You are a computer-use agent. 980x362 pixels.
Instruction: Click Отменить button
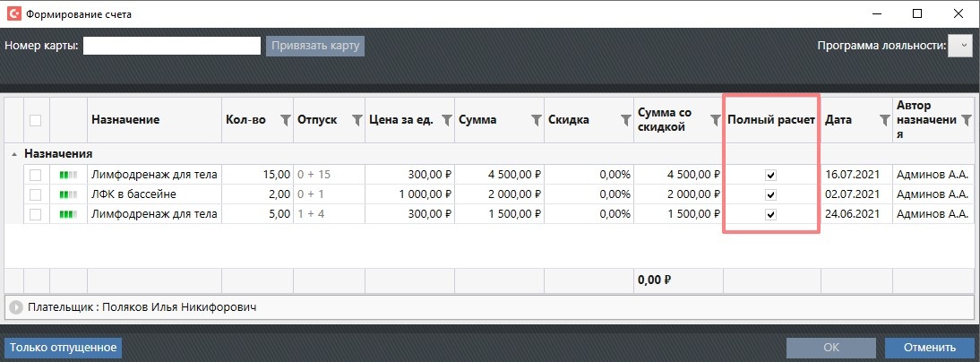928,348
